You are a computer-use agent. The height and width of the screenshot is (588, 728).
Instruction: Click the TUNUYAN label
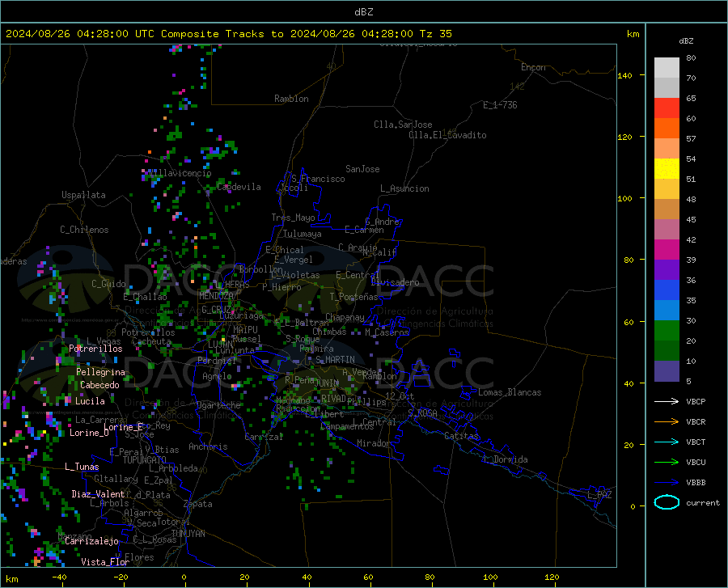(188, 534)
